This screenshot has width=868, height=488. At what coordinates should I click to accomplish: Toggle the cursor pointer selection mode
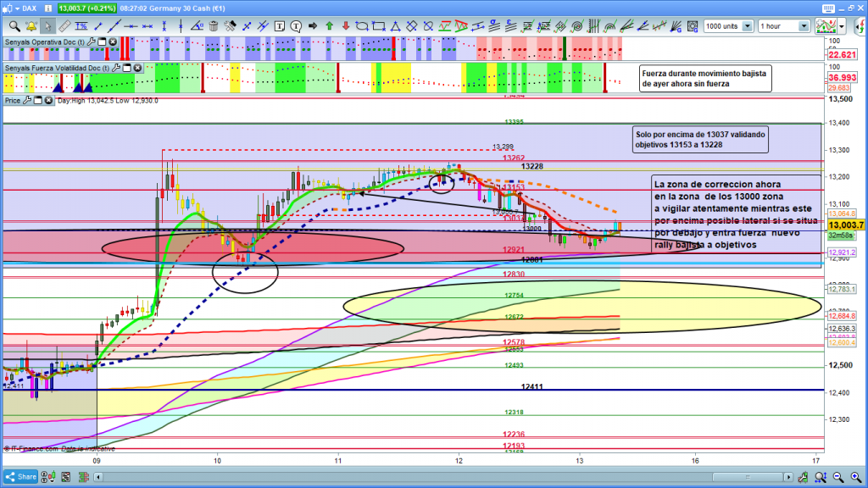(48, 26)
